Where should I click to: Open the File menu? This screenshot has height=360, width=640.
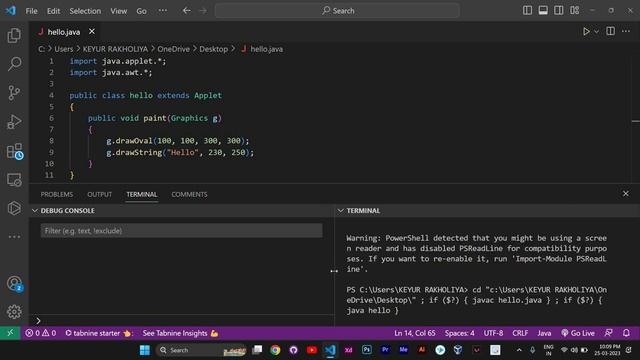[x=31, y=11]
